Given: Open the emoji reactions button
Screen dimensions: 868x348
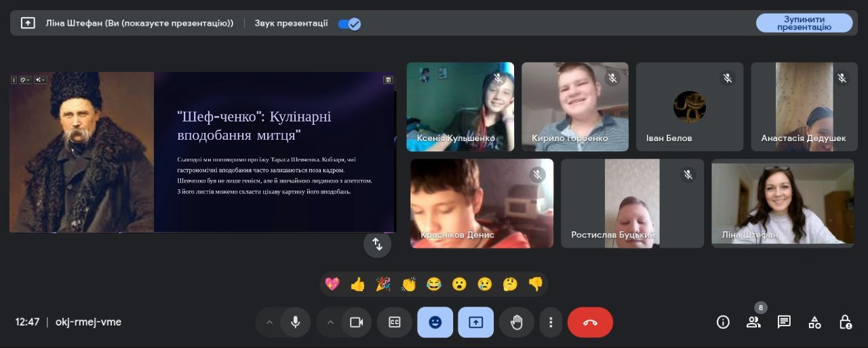Looking at the screenshot, I should click(435, 322).
